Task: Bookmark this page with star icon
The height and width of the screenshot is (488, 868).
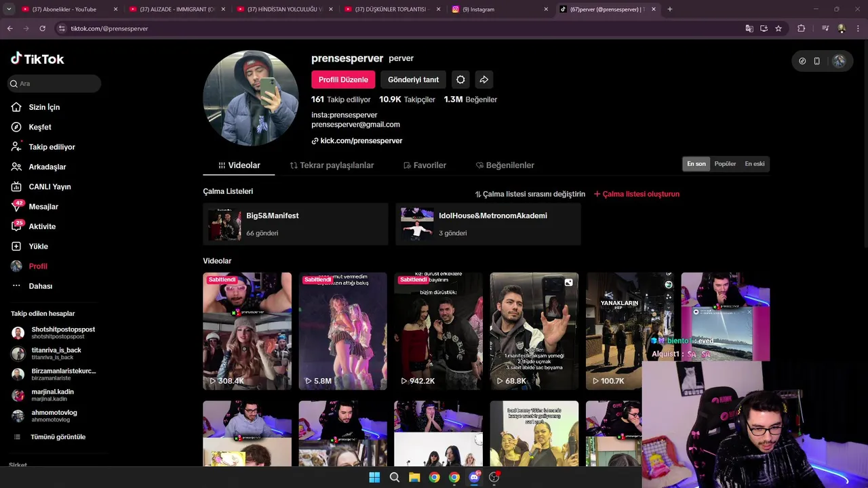Action: (778, 28)
